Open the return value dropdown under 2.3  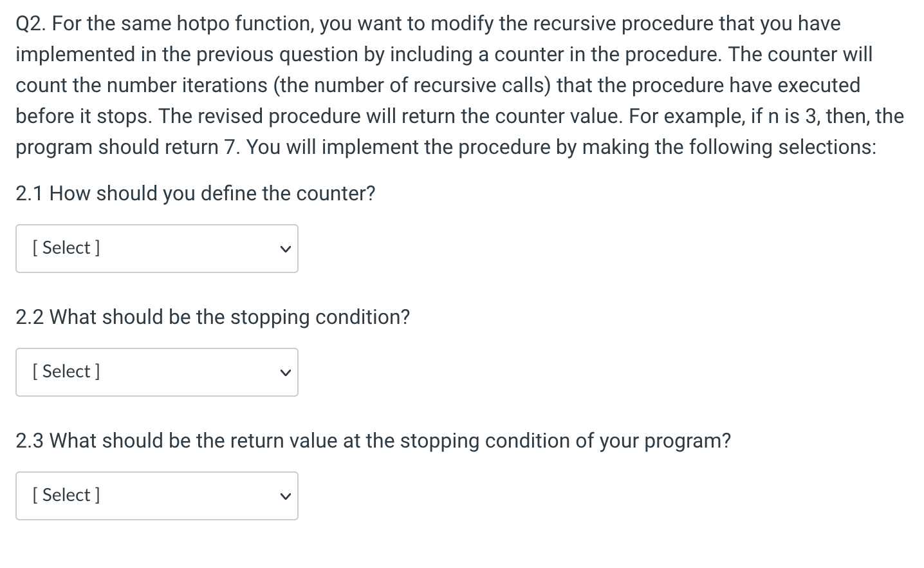[x=157, y=496]
